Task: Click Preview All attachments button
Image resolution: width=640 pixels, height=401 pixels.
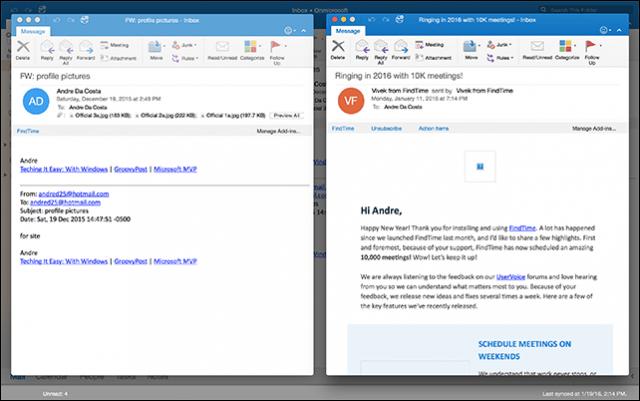Action: tap(287, 116)
